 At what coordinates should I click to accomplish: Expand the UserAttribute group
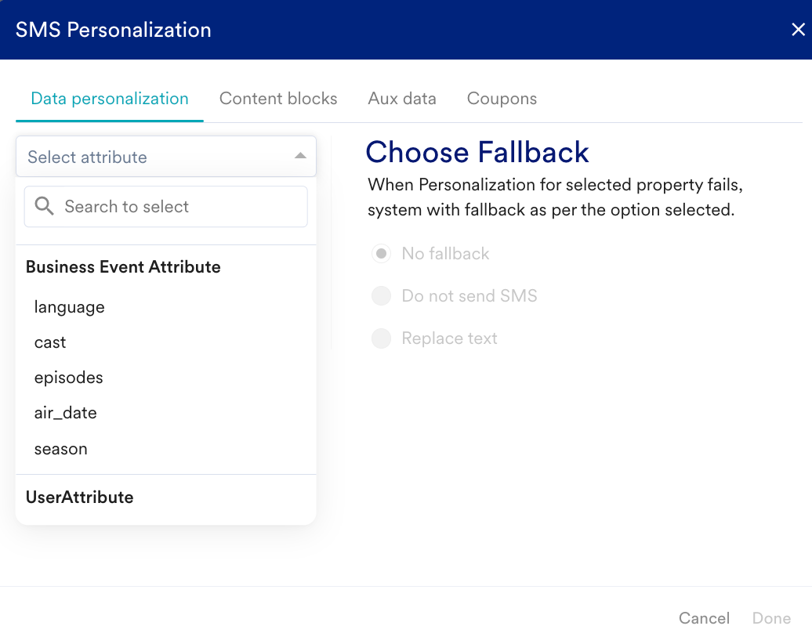pos(80,497)
